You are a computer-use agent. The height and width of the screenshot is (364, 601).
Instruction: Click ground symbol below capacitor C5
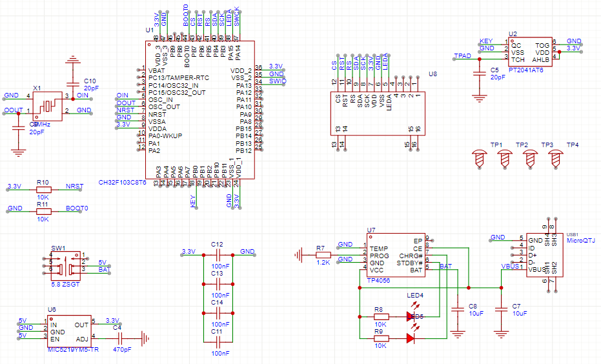click(x=480, y=99)
